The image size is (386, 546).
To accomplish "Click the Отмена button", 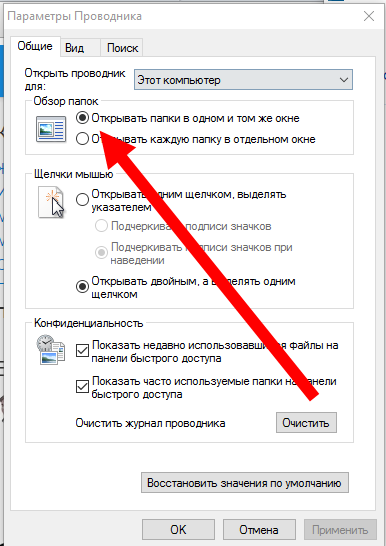I will point(259,530).
